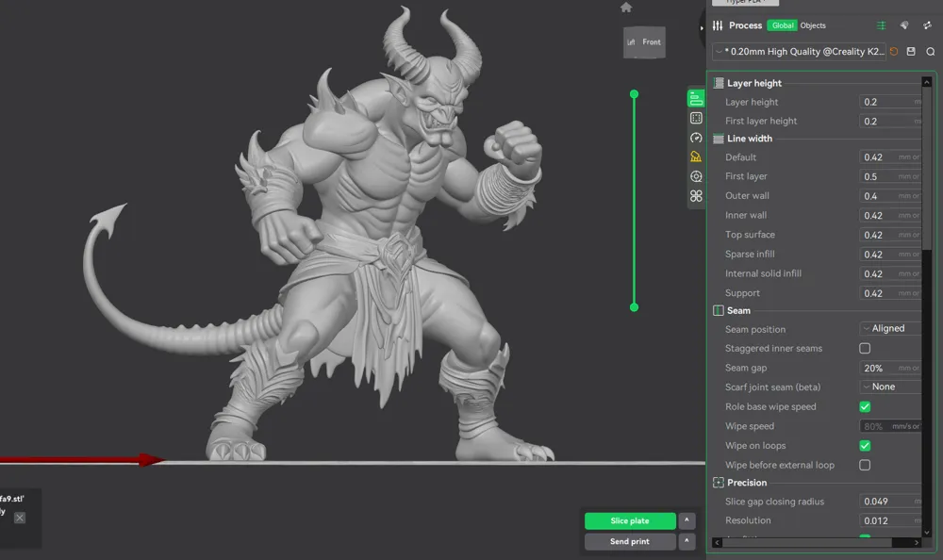Open Send print options arrow
Screen dimensions: 943x560
click(x=687, y=541)
